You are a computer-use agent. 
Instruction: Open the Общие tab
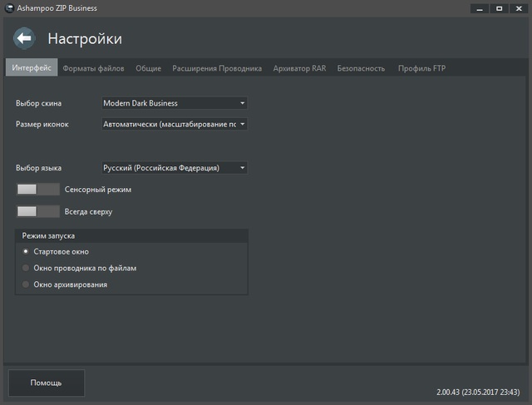point(148,68)
